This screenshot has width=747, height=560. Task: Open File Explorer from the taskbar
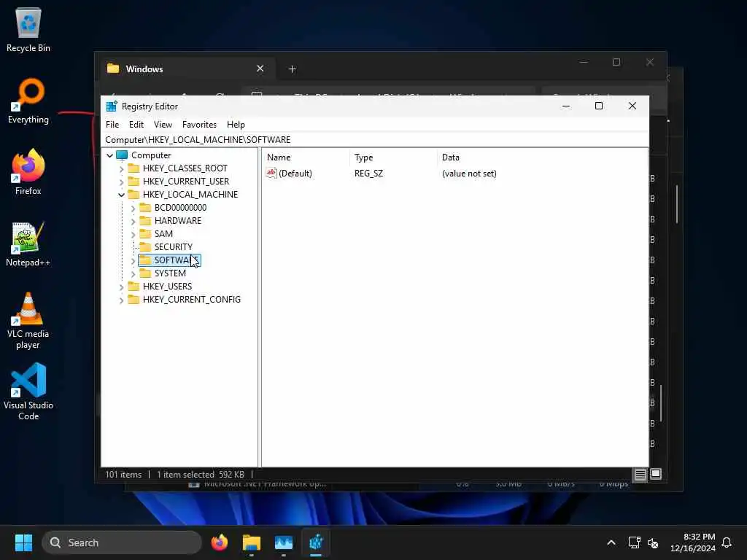click(252, 542)
